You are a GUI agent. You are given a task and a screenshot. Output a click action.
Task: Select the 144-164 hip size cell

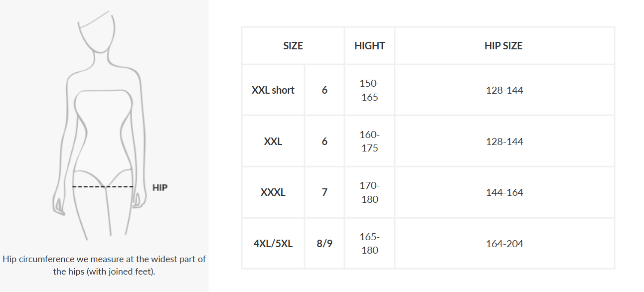coord(504,192)
